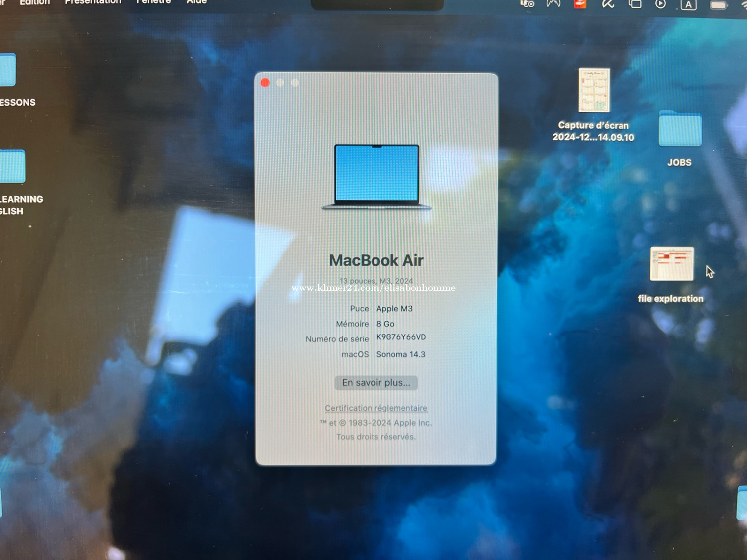
Task: Open the Aide menu
Action: click(x=197, y=2)
